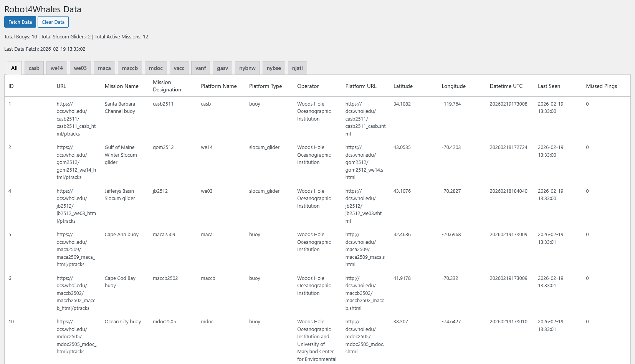Switch to the vacc tab
The height and width of the screenshot is (364, 635).
point(179,68)
